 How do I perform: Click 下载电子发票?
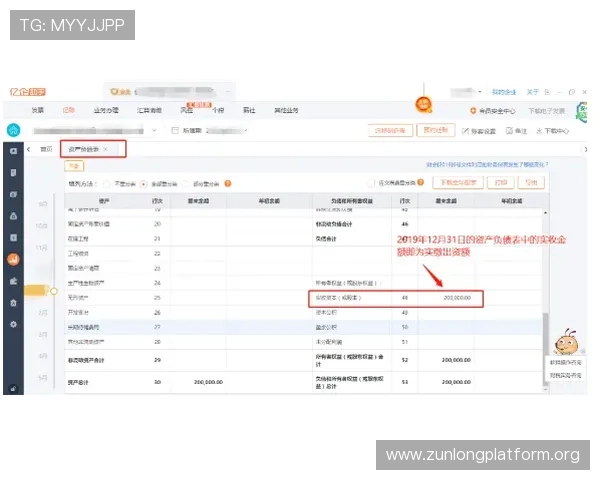point(546,111)
